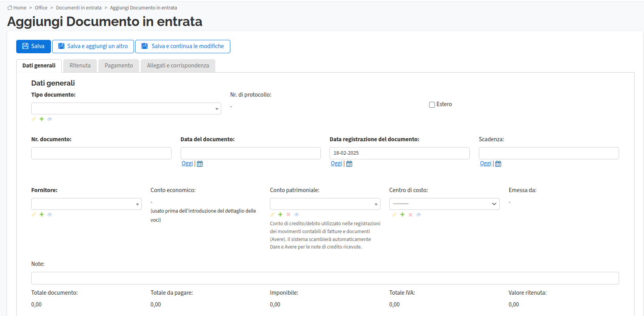
Task: Click the Data del documento input field
Action: 250,153
